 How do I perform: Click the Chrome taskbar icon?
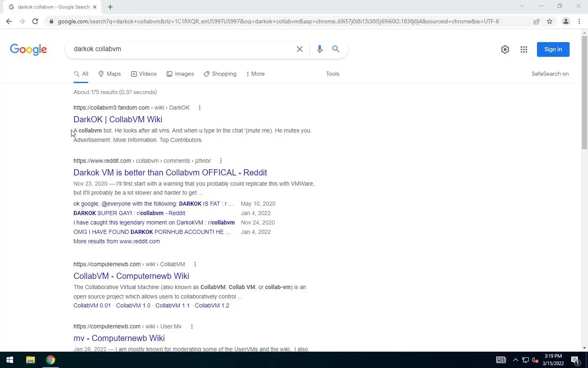click(x=51, y=360)
